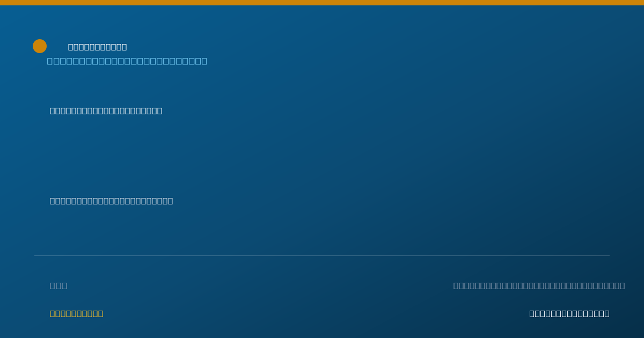The width and height of the screenshot is (644, 338).
Task: Activate the yellow-orange text below the short gray label
Action: click(77, 314)
